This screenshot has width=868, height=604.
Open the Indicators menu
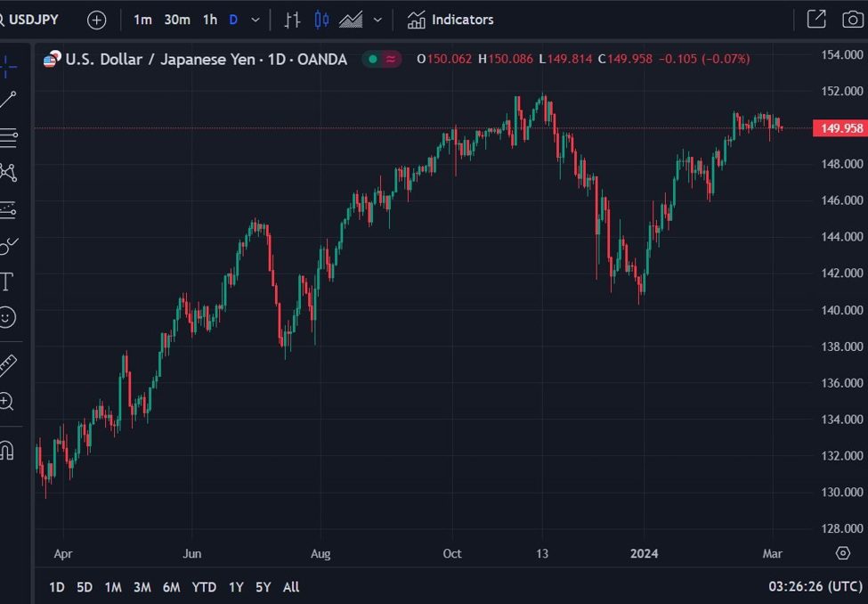coord(450,20)
